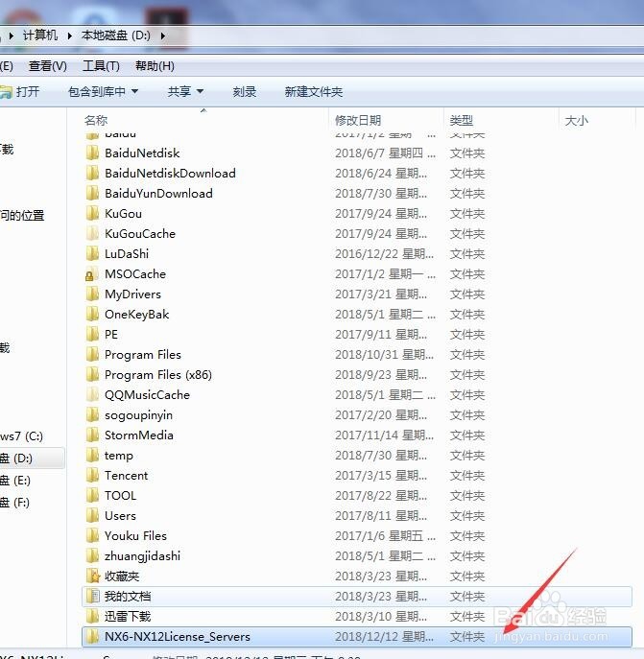Select the QQMusicCache folder name
This screenshot has width=644, height=659.
147,395
